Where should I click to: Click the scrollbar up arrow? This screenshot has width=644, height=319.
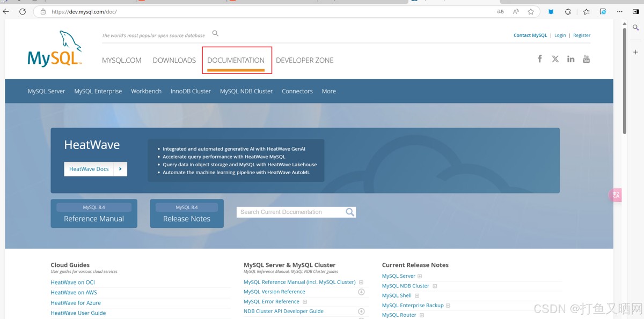[x=624, y=24]
